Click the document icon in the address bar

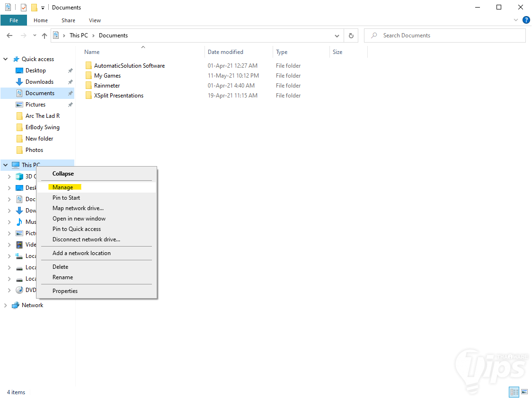point(56,35)
